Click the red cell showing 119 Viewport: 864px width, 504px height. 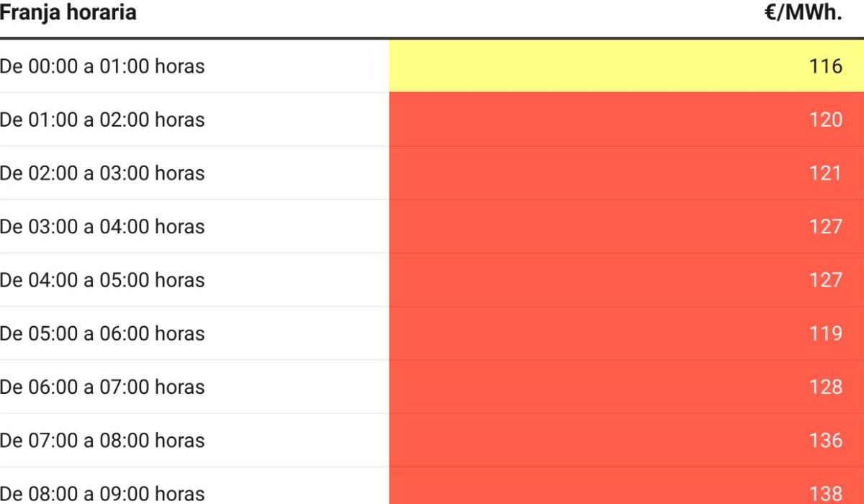[626, 333]
